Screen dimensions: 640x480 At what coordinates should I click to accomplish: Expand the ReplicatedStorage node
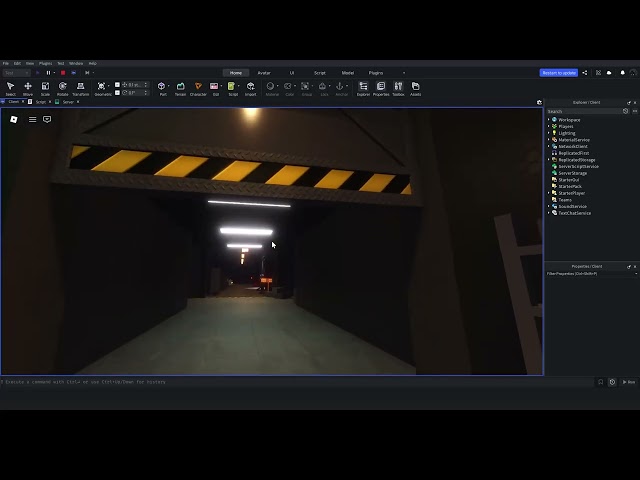(549, 160)
